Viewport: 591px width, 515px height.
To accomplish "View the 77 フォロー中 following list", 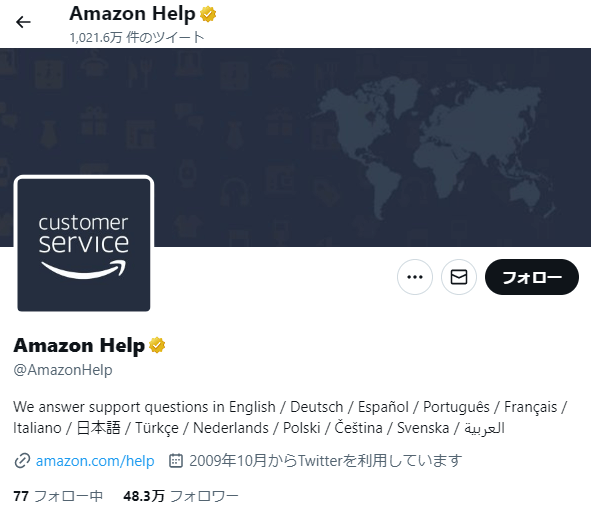I will tap(58, 496).
